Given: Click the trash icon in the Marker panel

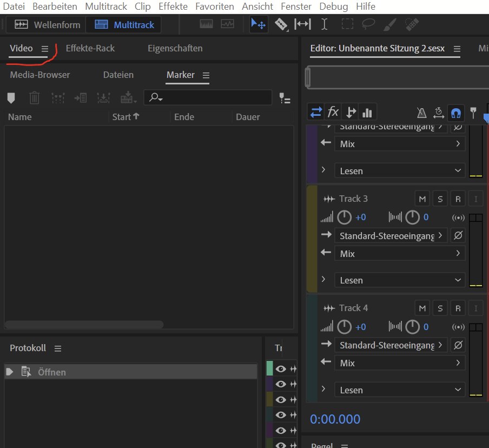Looking at the screenshot, I should [34, 98].
